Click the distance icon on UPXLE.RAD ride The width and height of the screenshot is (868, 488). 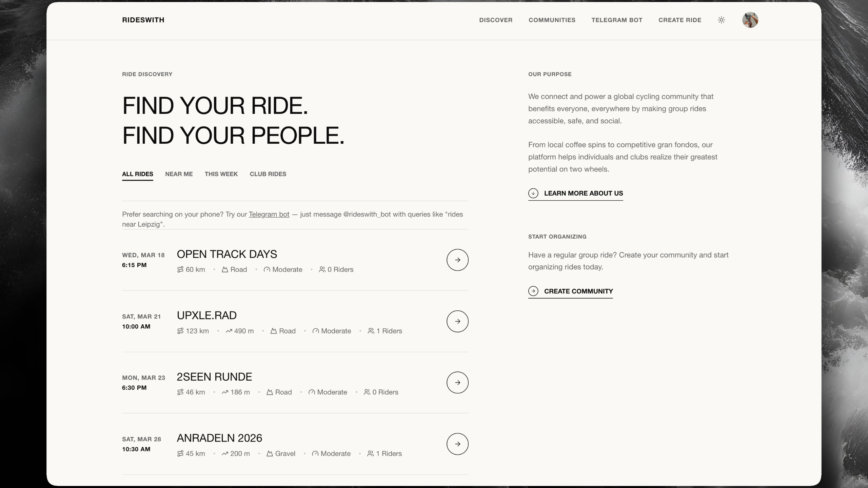pos(180,331)
